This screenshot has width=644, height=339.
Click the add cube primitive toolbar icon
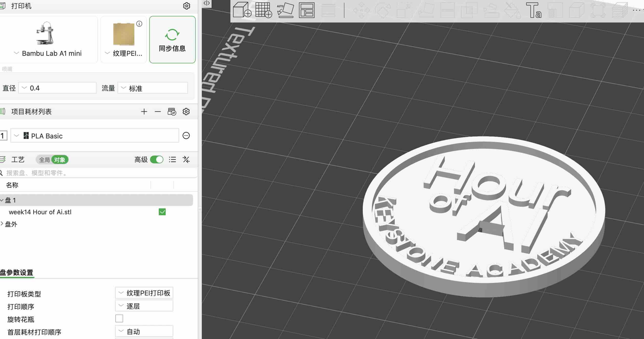242,10
